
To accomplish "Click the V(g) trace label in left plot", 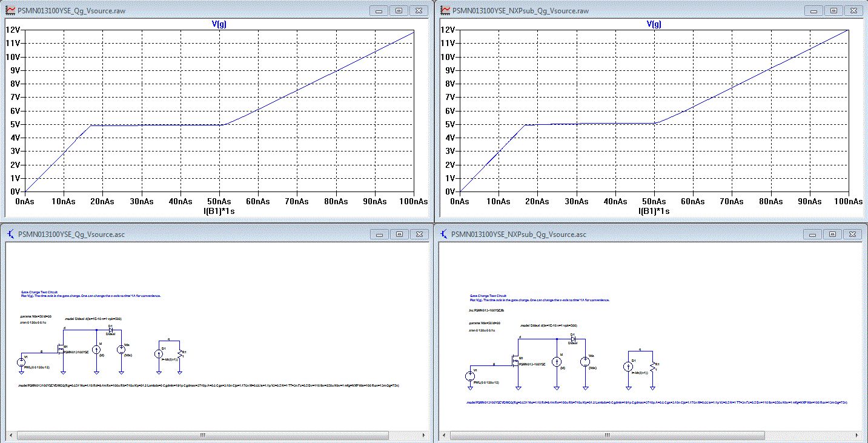I will pyautogui.click(x=218, y=24).
